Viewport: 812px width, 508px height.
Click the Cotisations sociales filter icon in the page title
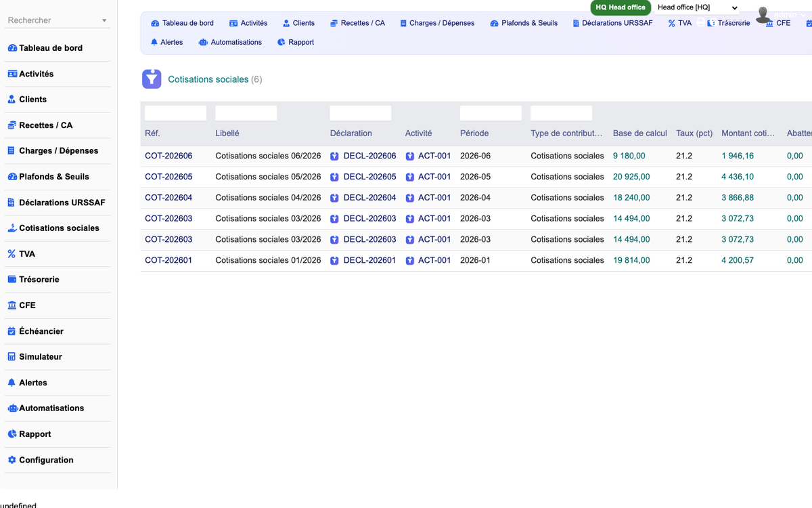[x=152, y=79]
